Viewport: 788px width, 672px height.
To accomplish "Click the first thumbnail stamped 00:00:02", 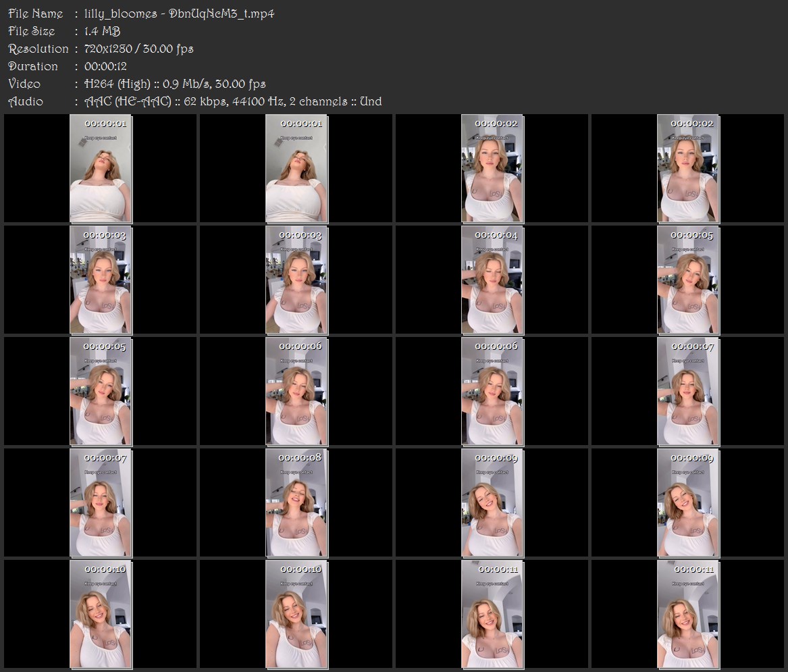I will click(492, 168).
